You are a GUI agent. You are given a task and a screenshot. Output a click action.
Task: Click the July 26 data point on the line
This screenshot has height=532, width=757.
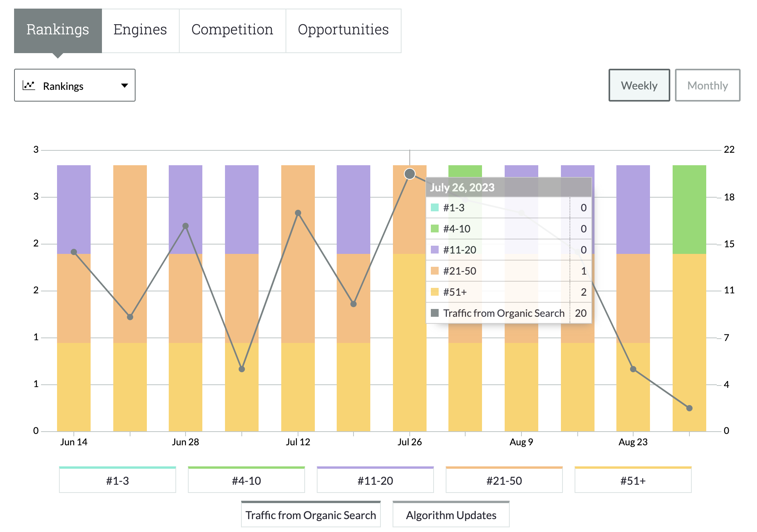point(410,173)
